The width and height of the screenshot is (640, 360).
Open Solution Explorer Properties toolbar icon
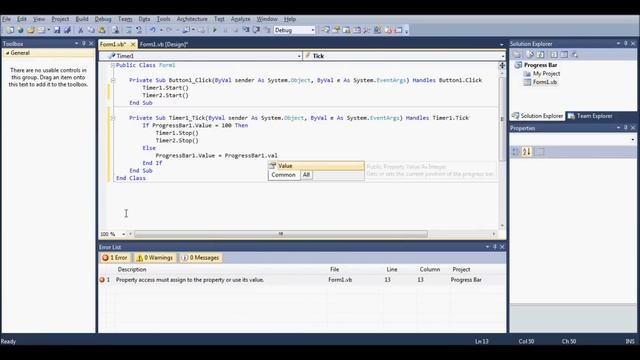click(x=517, y=54)
